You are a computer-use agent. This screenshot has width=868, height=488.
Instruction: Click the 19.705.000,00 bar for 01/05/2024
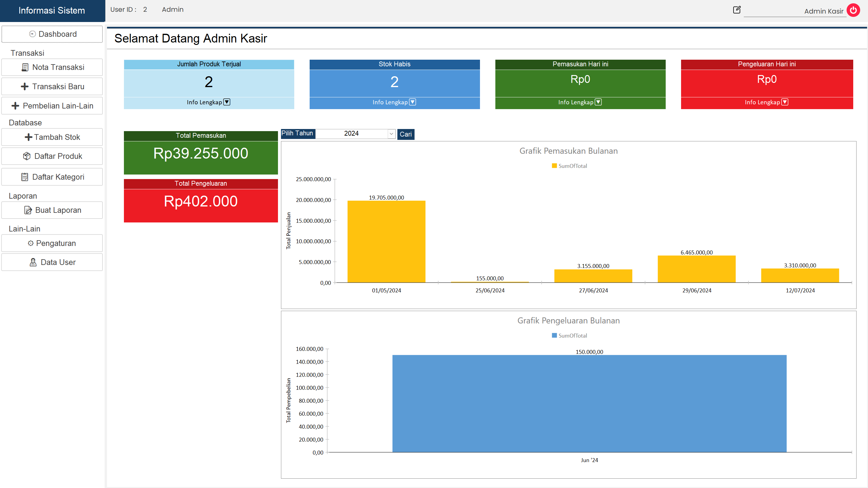click(387, 241)
